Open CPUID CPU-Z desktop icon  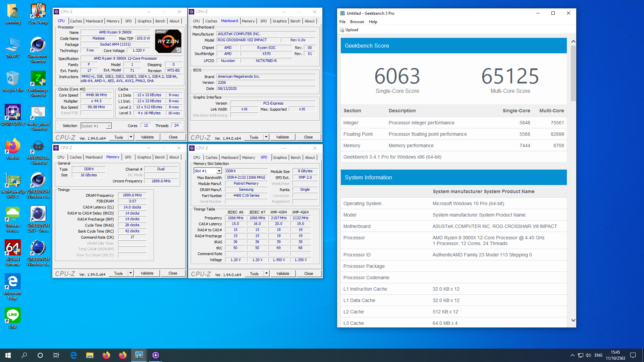13,116
